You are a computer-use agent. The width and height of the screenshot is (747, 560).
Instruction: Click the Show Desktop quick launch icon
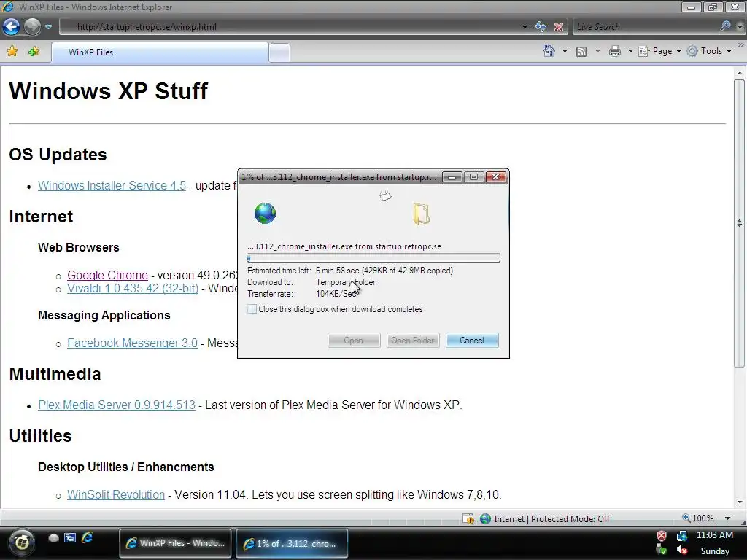click(x=53, y=537)
